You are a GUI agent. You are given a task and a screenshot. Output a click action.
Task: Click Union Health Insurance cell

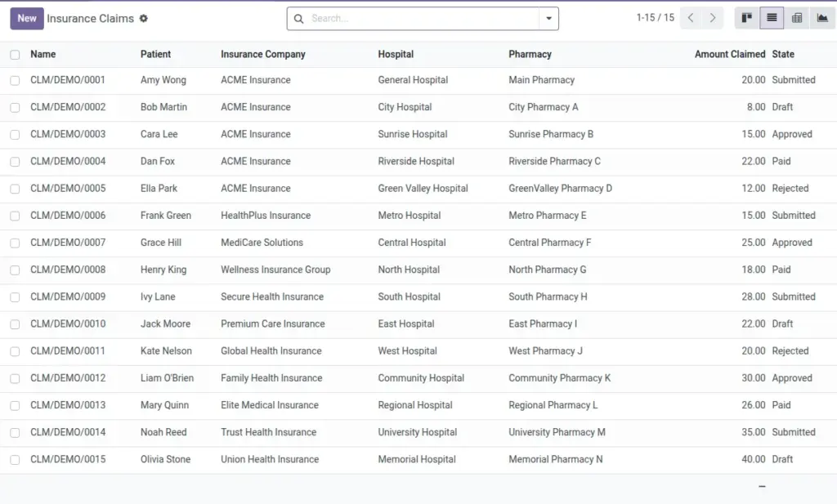270,459
